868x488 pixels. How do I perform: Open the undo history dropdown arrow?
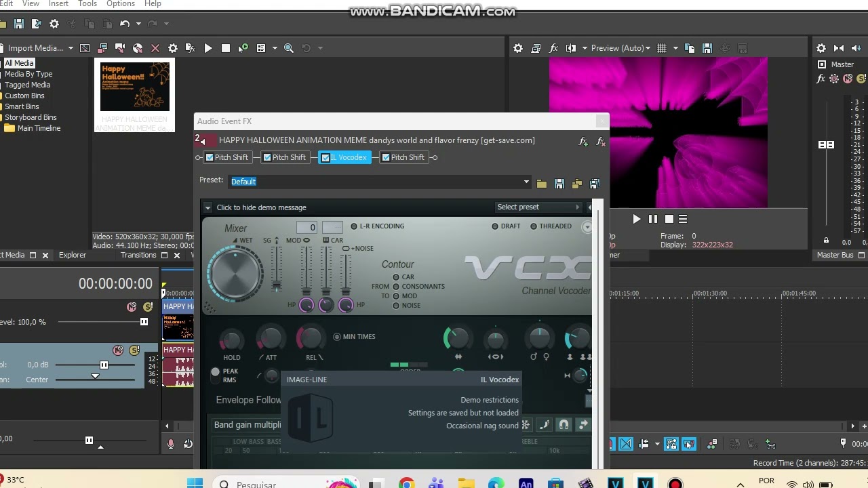(x=138, y=24)
